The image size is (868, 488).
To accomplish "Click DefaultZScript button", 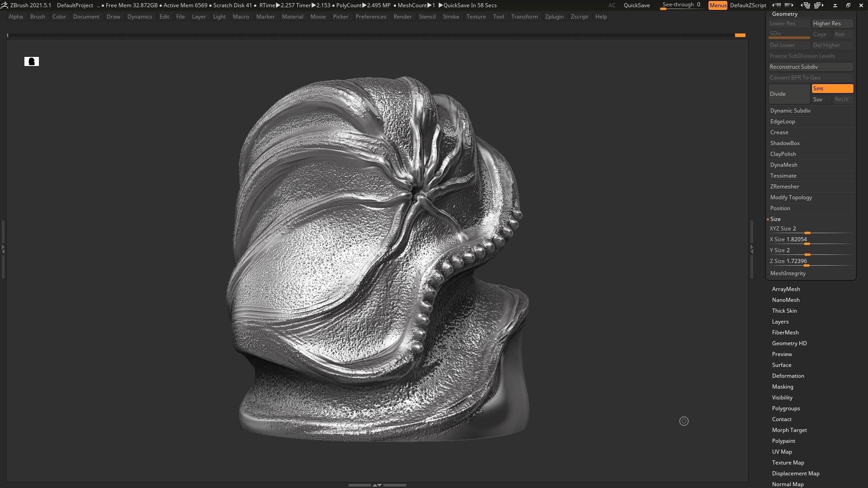I will [748, 5].
